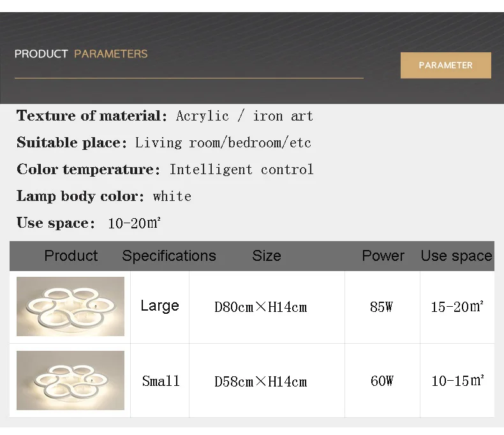Open the Large lamp thumbnail image
Viewport: 504px width, 435px height.
70,306
